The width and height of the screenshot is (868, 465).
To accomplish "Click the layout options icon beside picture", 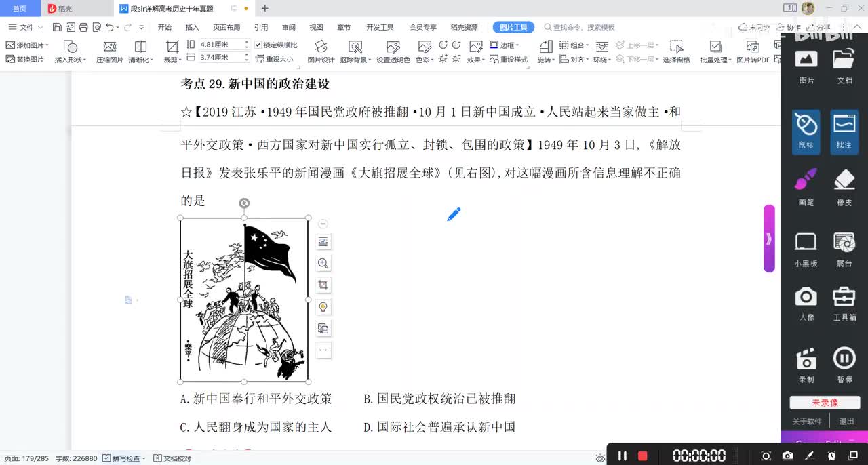I will [x=323, y=241].
